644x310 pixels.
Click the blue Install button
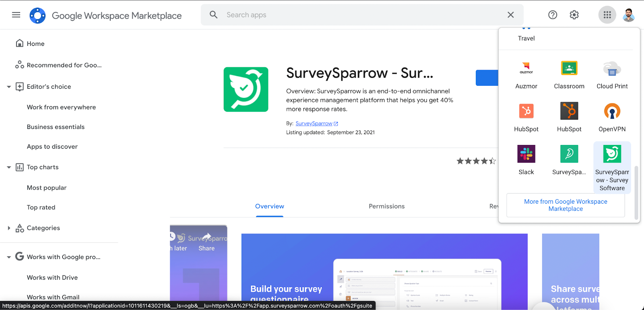point(487,78)
